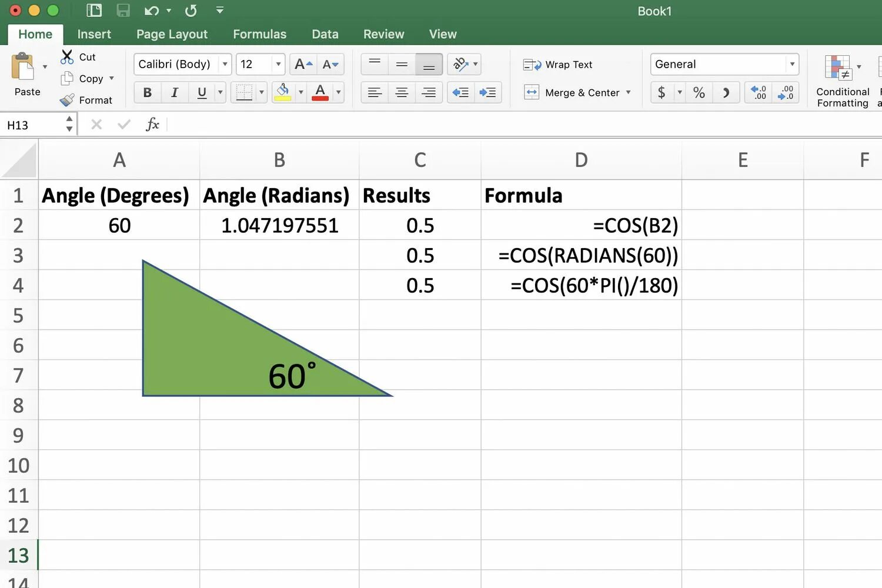Open the View tab
Viewport: 882px width, 588px height.
[x=443, y=34]
